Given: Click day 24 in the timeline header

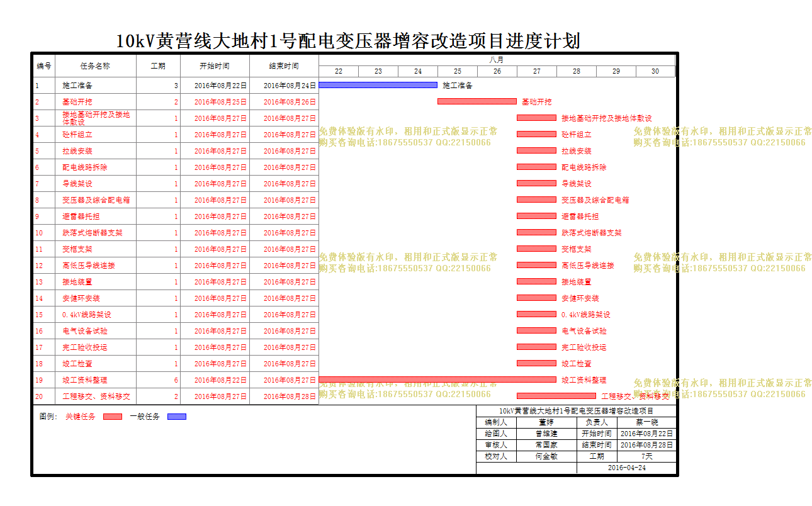Looking at the screenshot, I should pos(418,71).
